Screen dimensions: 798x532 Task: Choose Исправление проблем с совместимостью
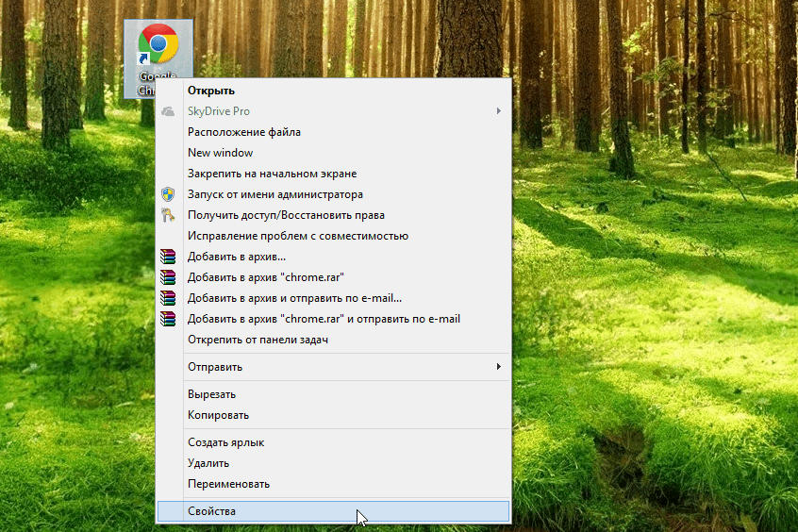(297, 236)
